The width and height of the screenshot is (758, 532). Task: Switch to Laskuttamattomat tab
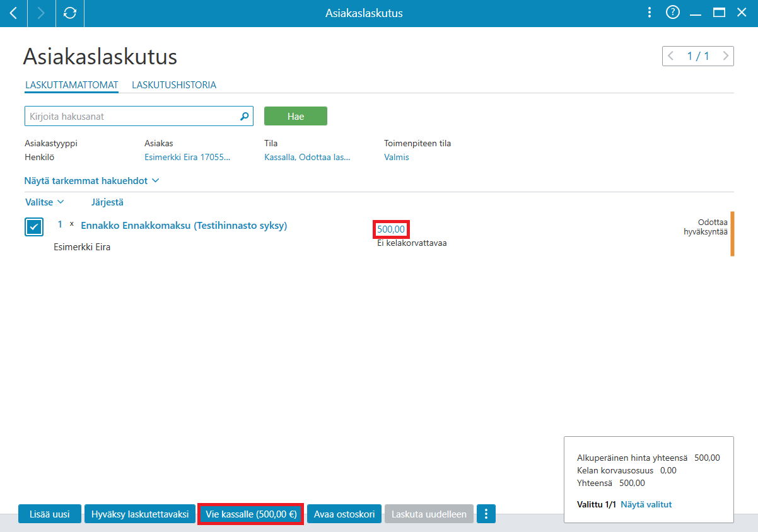72,84
